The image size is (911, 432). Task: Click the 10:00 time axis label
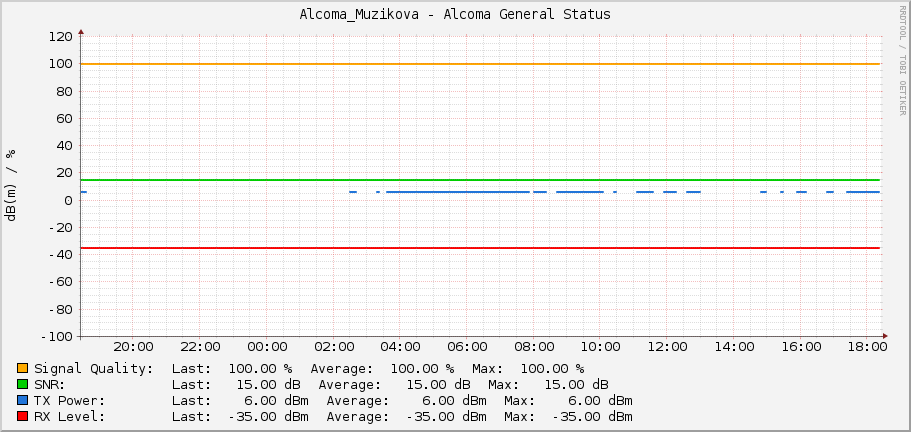[601, 347]
